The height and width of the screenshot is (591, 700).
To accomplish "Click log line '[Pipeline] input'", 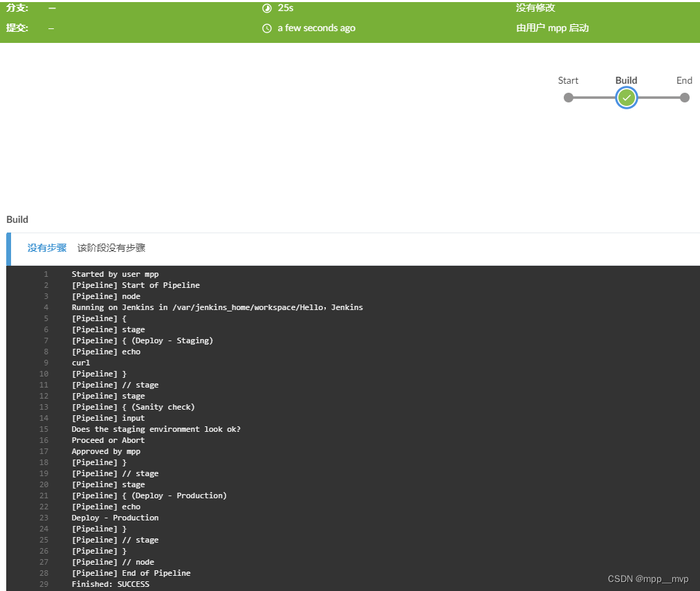I will (108, 418).
